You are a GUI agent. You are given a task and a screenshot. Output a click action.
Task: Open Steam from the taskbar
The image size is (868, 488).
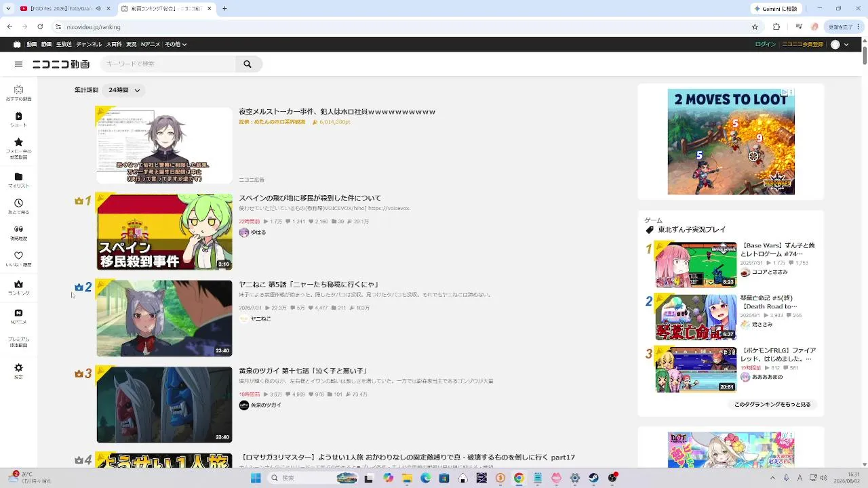(593, 478)
